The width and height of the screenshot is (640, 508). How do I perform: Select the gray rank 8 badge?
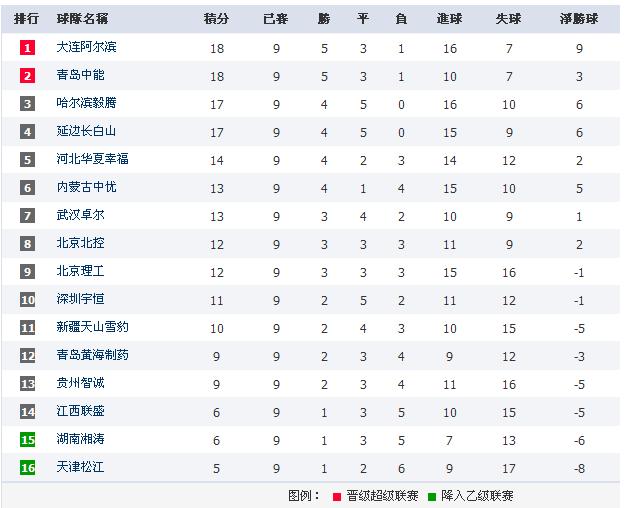tap(27, 244)
